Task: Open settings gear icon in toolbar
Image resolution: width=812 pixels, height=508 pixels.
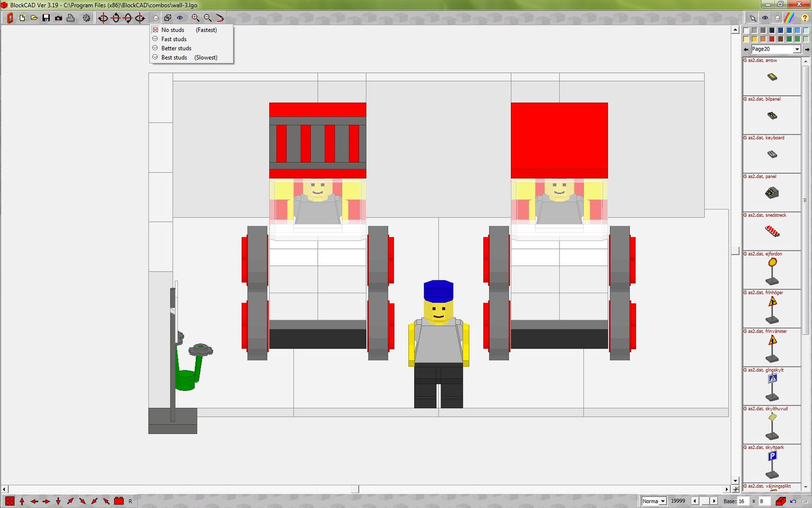Action: (86, 18)
